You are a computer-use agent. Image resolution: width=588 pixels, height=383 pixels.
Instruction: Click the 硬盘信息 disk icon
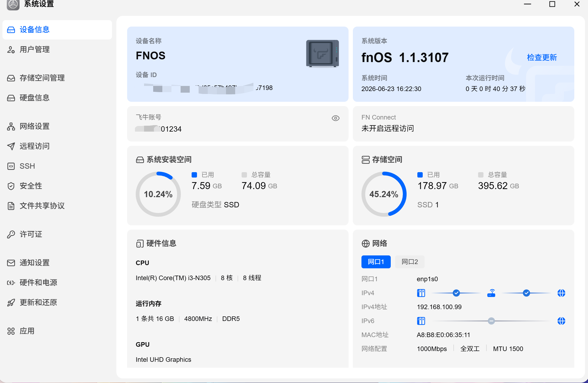11,98
